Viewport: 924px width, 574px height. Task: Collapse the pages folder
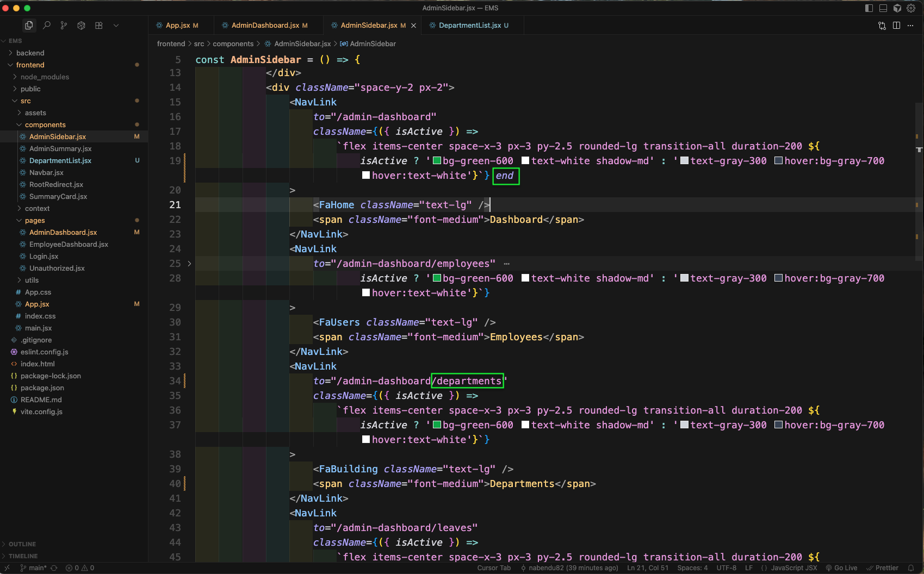click(74, 220)
